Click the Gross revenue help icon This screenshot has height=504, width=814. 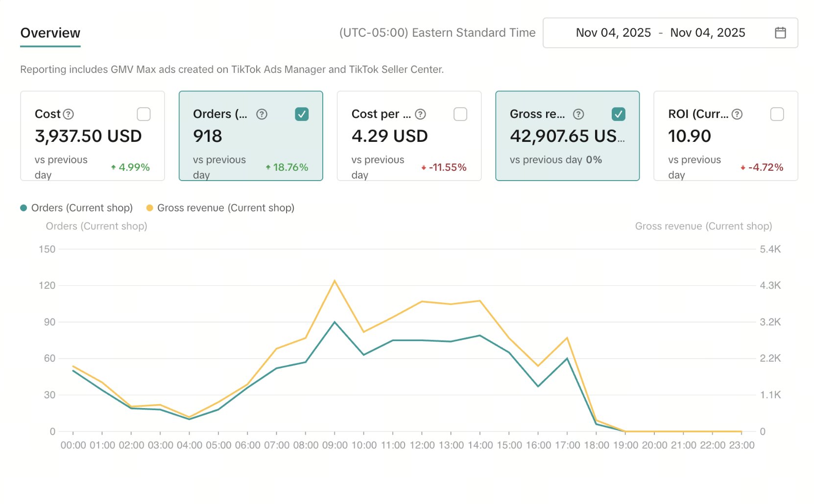point(578,114)
